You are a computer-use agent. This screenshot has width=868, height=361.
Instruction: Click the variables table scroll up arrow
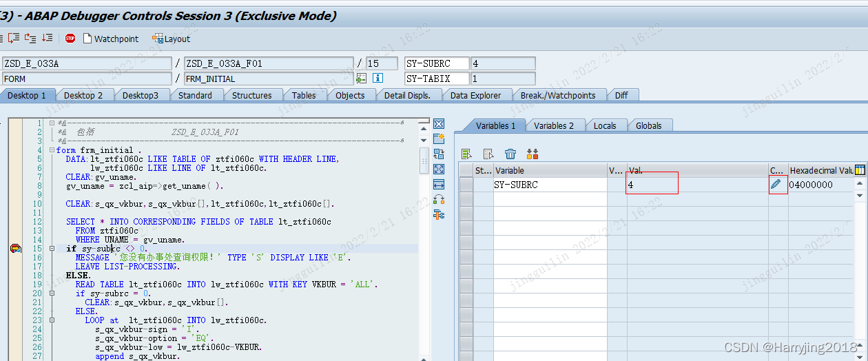click(x=860, y=184)
